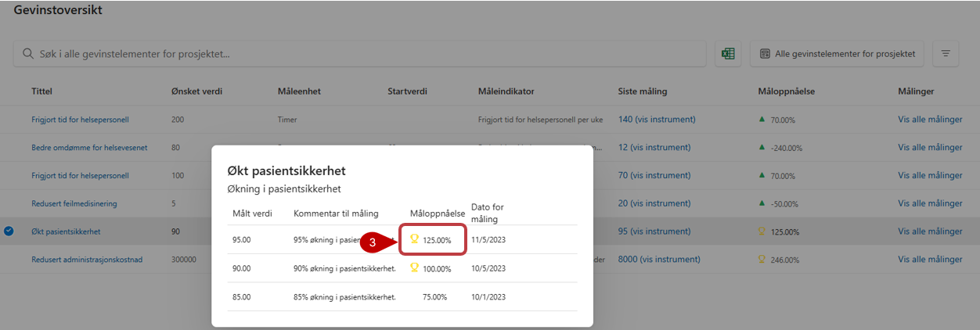
Task: Click trophy icon beside 125.00% in dialog
Action: (415, 239)
